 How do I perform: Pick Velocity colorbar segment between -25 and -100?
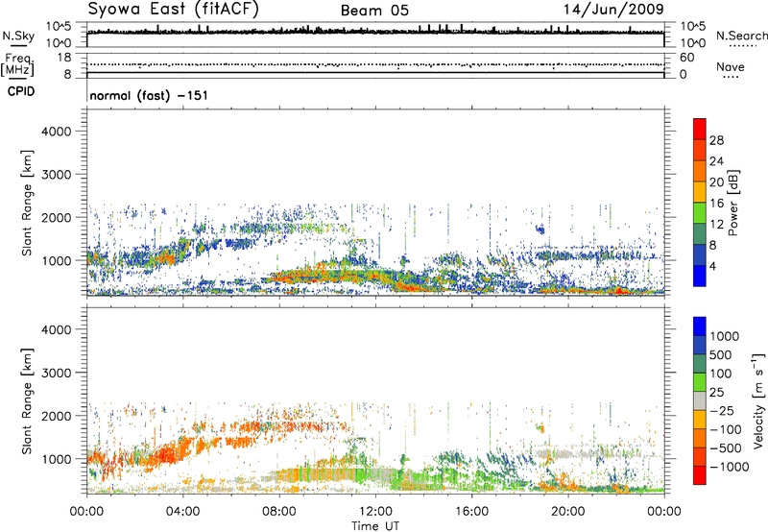coord(700,420)
